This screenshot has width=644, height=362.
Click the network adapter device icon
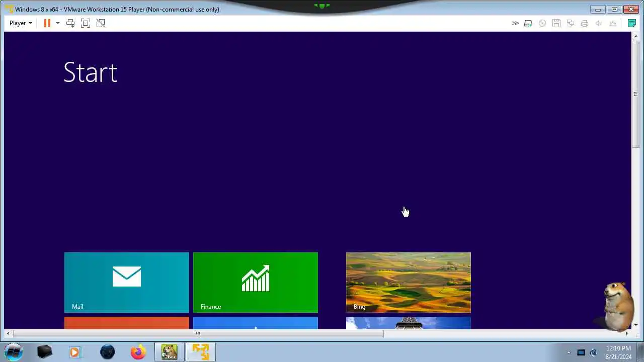pyautogui.click(x=571, y=23)
